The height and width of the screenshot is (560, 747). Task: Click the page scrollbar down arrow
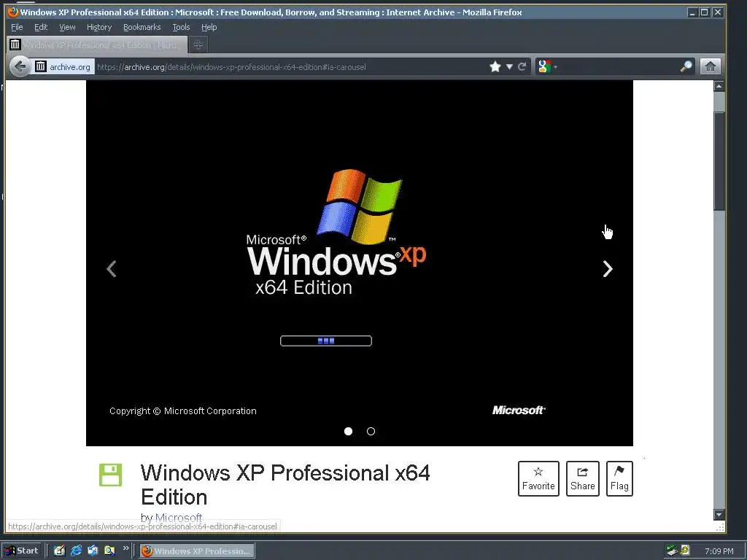pos(719,514)
